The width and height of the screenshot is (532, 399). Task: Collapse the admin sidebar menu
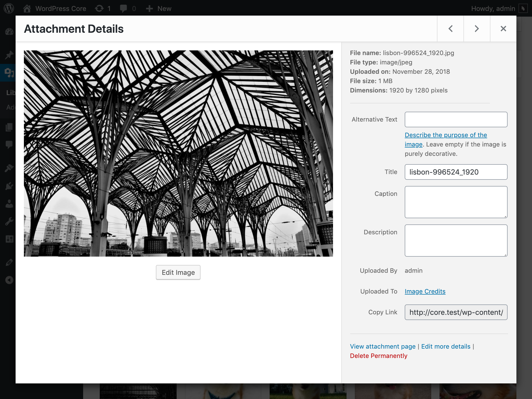9,280
